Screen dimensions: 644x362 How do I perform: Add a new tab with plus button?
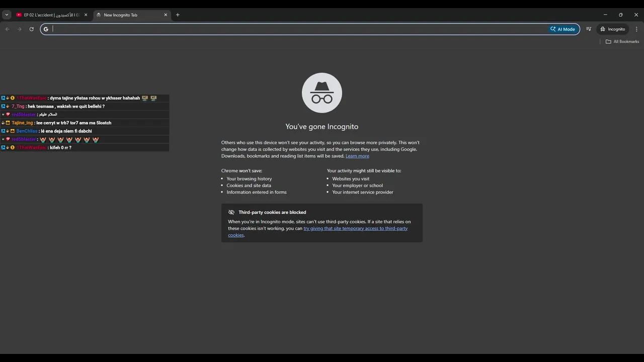click(178, 15)
